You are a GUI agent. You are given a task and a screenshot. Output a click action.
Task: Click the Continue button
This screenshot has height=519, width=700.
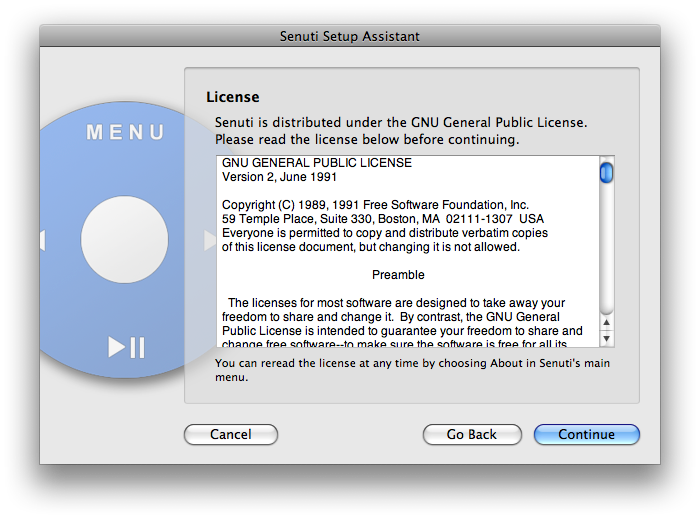586,434
